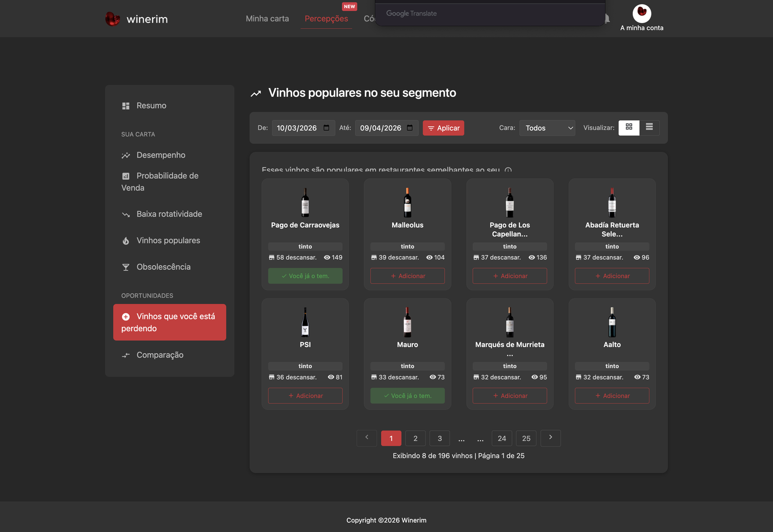
Task: Open calendar picker in the De date field
Action: click(x=326, y=128)
